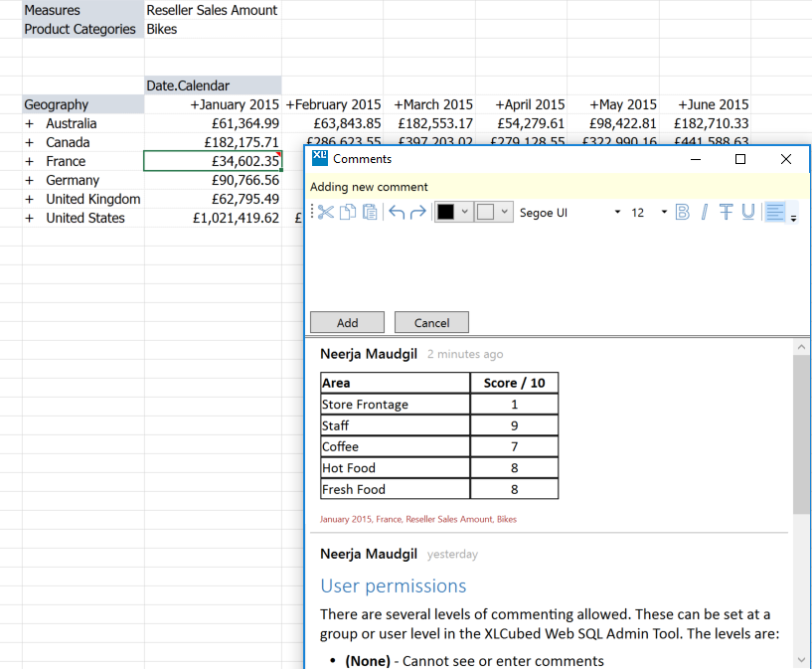
Task: Select left text alignment icon
Action: point(775,212)
